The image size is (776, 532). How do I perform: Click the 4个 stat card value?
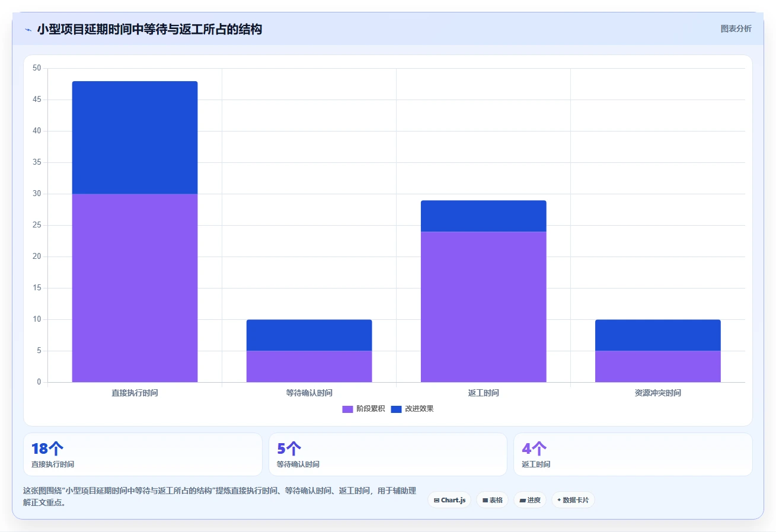[534, 448]
